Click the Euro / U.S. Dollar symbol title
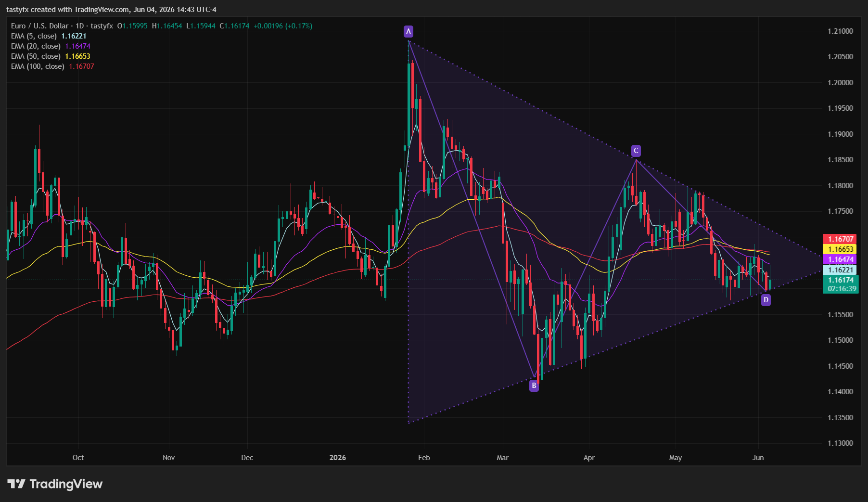Image resolution: width=868 pixels, height=502 pixels. (x=39, y=26)
